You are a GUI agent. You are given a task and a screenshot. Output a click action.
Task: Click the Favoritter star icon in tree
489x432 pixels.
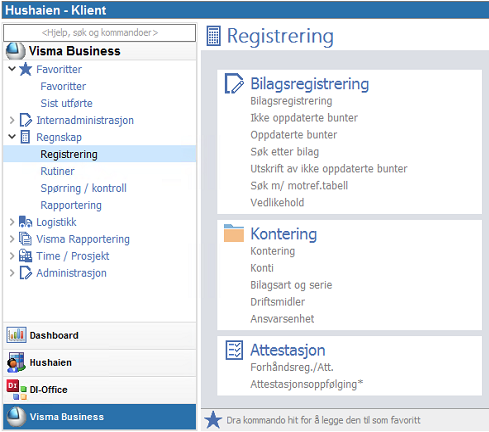(x=25, y=69)
